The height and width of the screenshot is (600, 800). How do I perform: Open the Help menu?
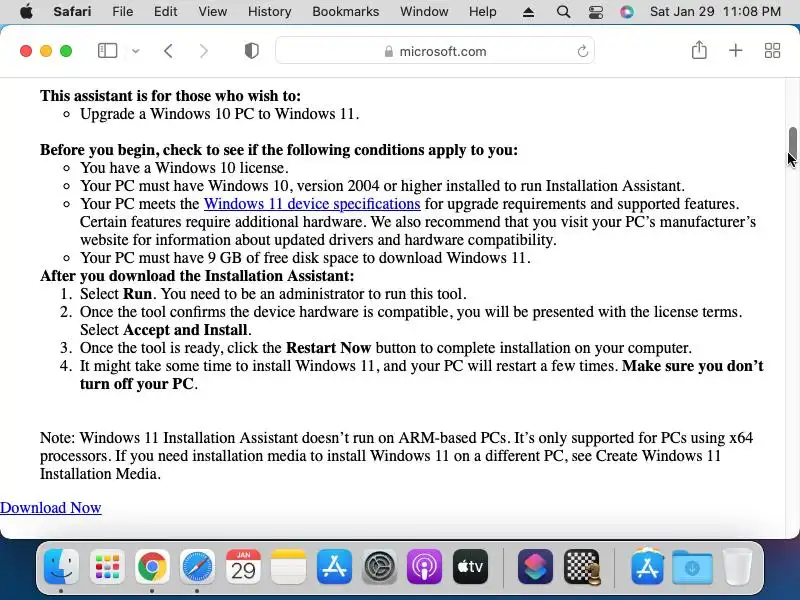click(x=483, y=11)
